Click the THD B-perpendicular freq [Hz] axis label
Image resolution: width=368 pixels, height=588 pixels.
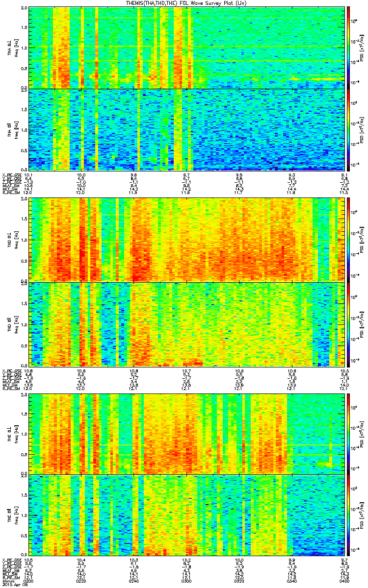coord(16,240)
